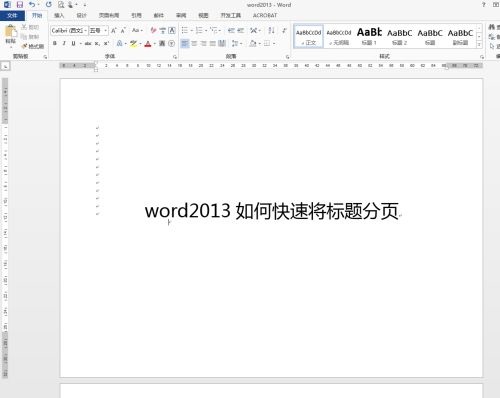This screenshot has width=500, height=398.
Task: Open the Styles pane dialog launcher
Action: coord(482,57)
